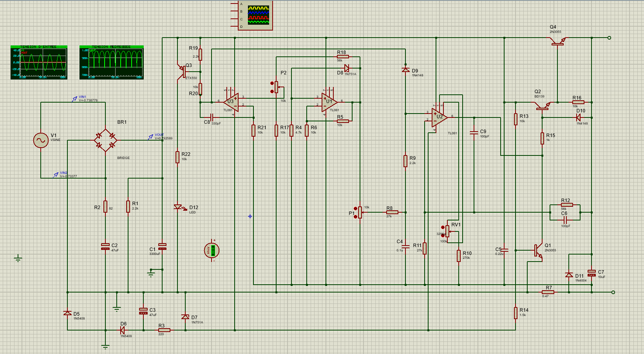The width and height of the screenshot is (644, 354).
Task: Select resistor R18 56k
Action: click(x=343, y=57)
